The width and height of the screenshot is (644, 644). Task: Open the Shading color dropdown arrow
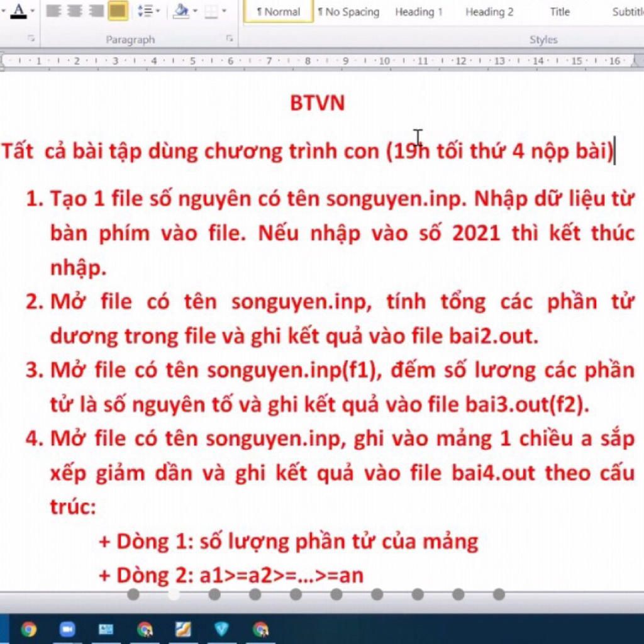(x=195, y=11)
